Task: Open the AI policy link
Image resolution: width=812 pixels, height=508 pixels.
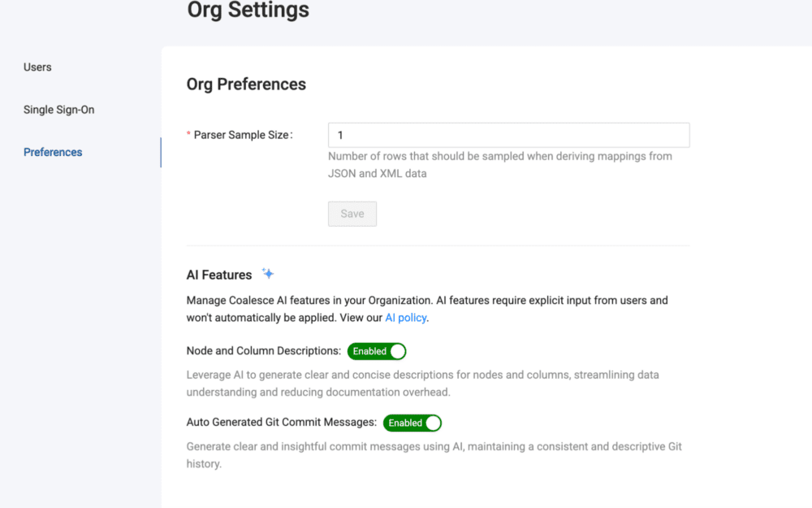Action: pyautogui.click(x=406, y=317)
